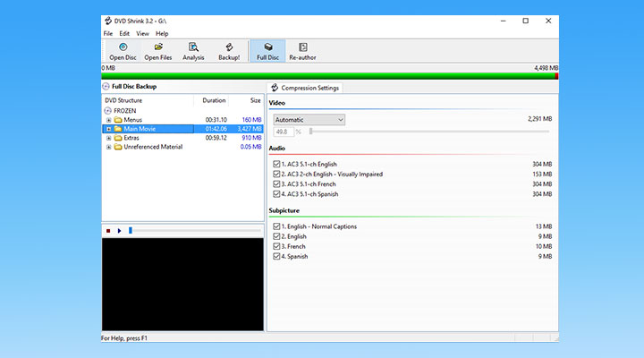
Task: Click the video compression ratio slider
Action: click(429, 132)
